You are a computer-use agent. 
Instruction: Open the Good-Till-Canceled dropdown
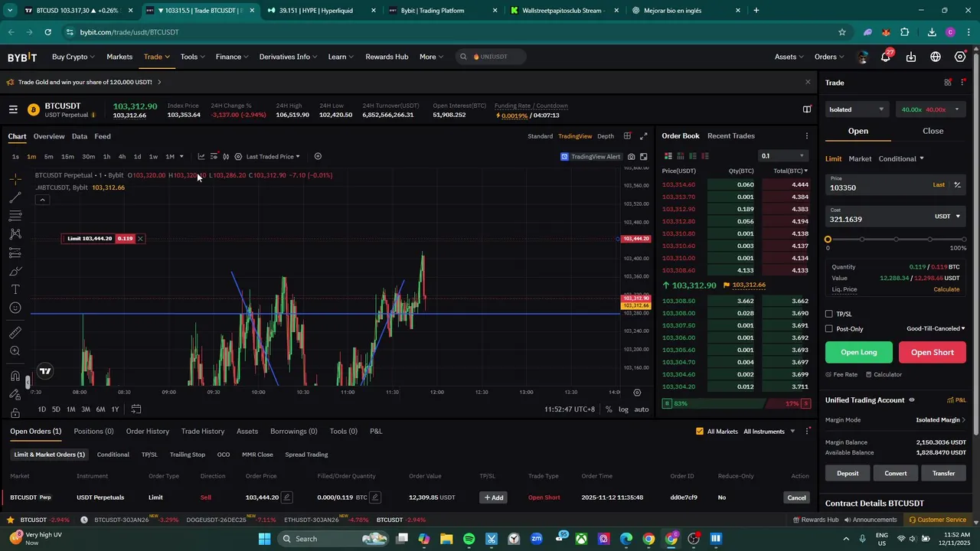(936, 329)
